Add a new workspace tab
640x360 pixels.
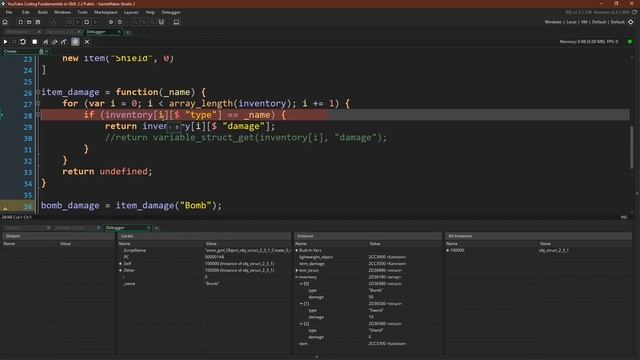[128, 32]
